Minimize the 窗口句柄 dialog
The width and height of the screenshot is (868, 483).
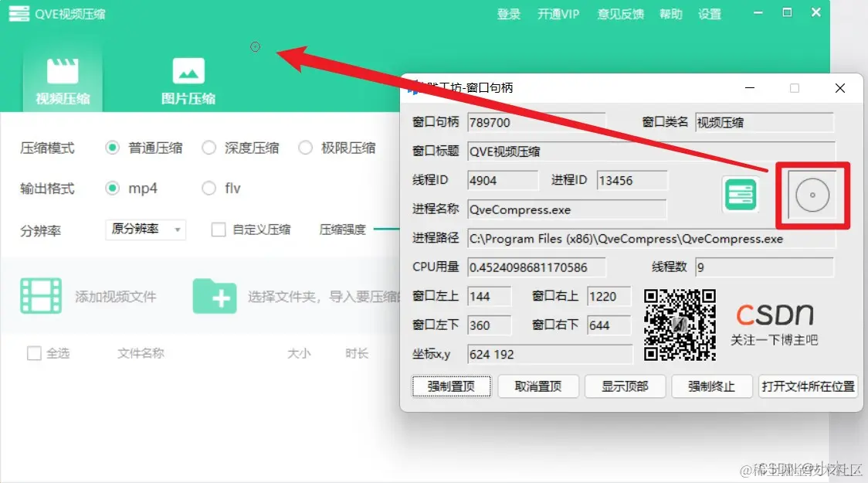pos(750,88)
